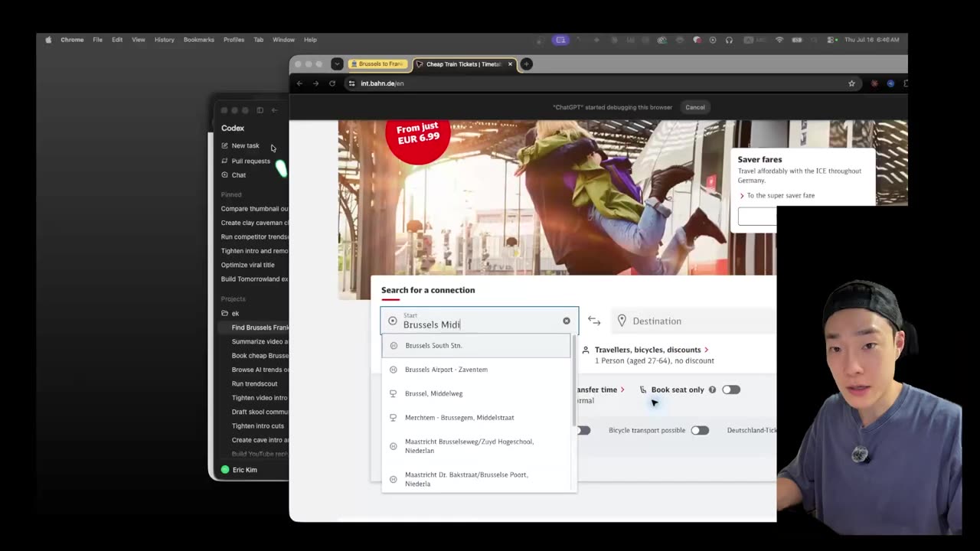Image resolution: width=980 pixels, height=551 pixels.
Task: Open Tighten video intro task
Action: (260, 398)
